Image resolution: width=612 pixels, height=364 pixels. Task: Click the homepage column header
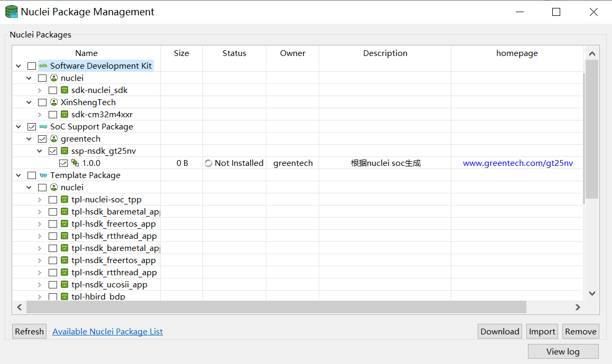517,53
